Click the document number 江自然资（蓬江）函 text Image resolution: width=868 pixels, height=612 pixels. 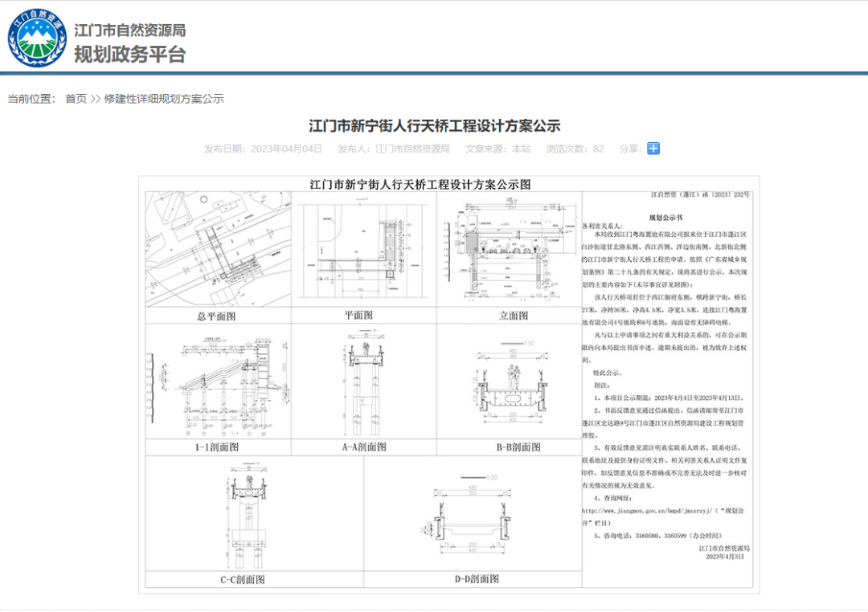point(700,195)
